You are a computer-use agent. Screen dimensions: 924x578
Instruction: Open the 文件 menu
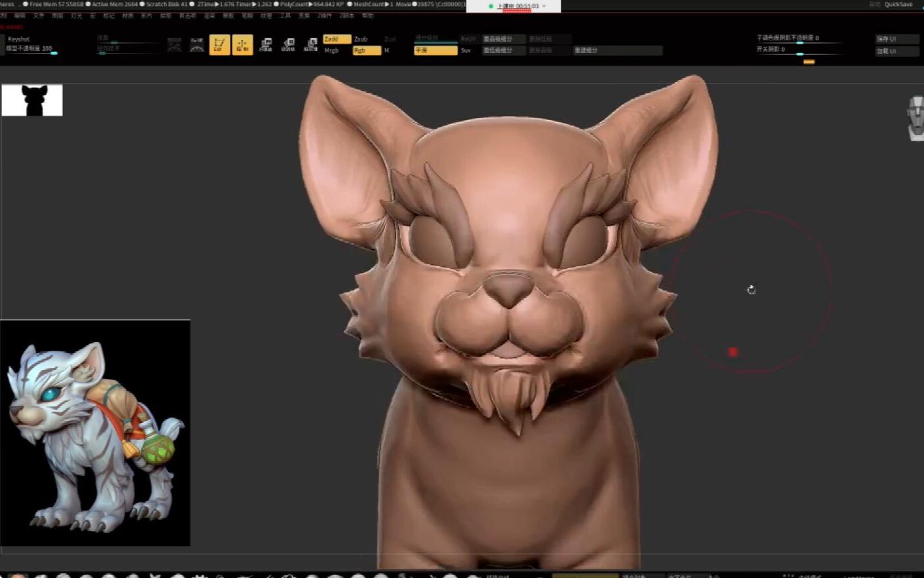click(38, 15)
